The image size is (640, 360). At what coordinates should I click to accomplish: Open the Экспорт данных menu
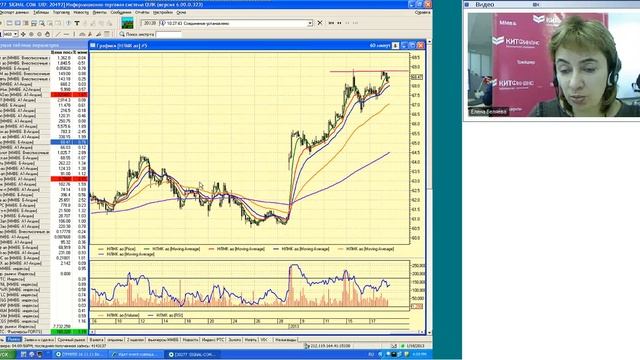[14, 13]
